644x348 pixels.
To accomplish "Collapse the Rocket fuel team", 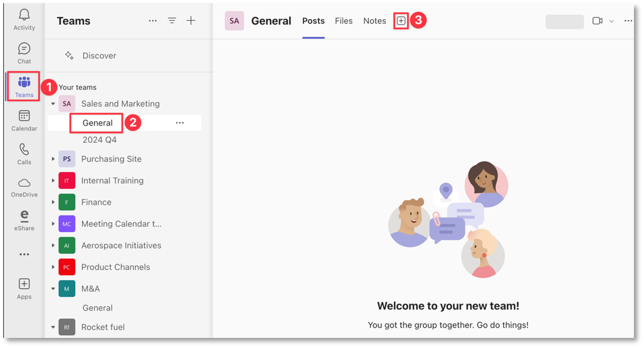I will (53, 327).
